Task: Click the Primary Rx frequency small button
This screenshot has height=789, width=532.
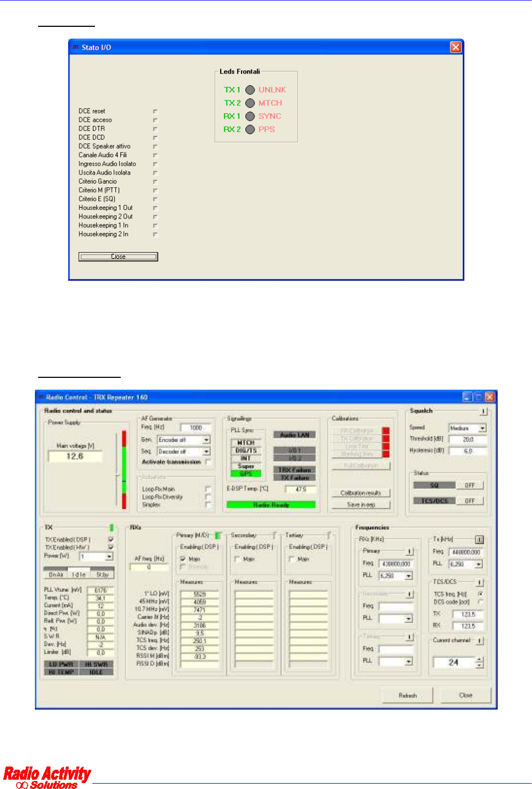Action: pyautogui.click(x=410, y=551)
